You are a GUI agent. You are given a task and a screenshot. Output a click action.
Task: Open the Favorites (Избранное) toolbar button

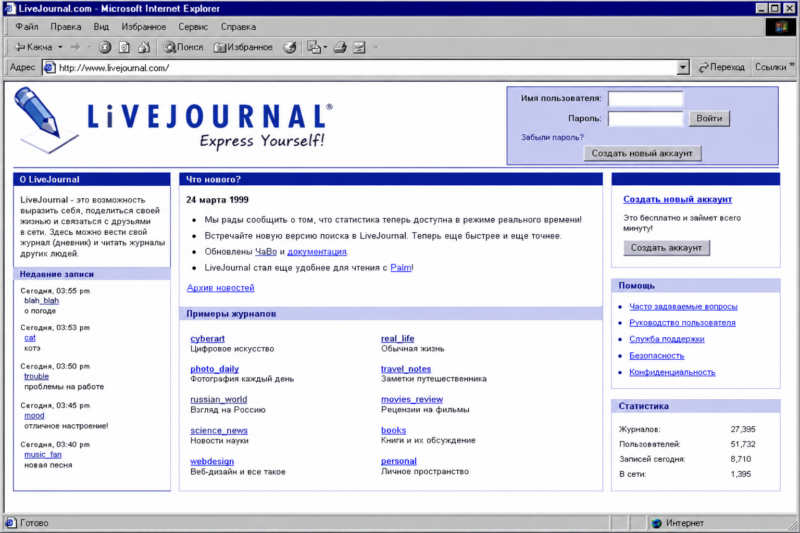pos(243,47)
